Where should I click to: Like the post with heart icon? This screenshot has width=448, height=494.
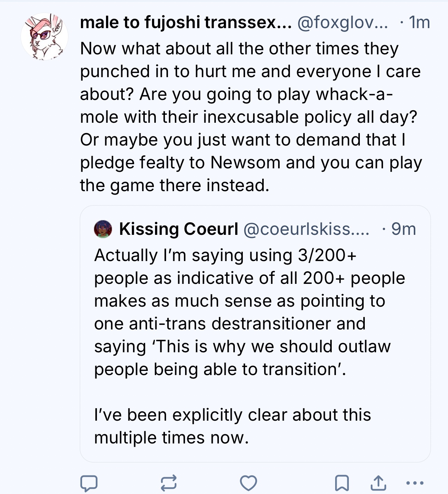249,483
